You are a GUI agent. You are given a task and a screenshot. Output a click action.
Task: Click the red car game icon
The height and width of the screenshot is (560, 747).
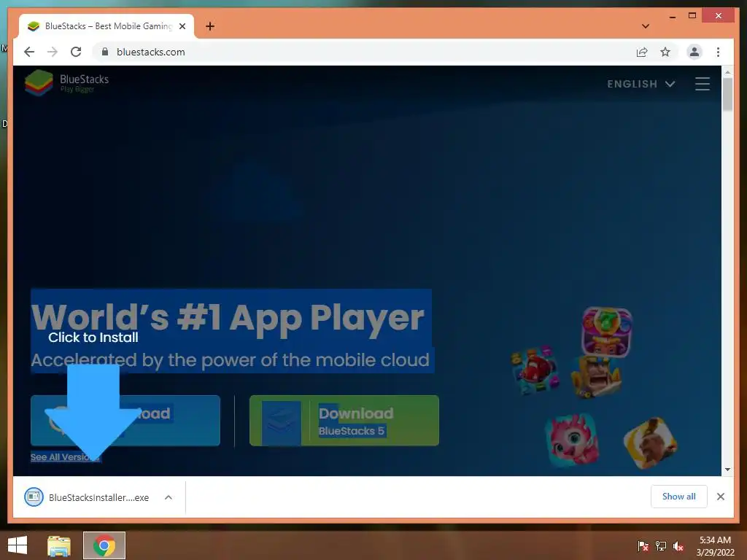pyautogui.click(x=535, y=370)
